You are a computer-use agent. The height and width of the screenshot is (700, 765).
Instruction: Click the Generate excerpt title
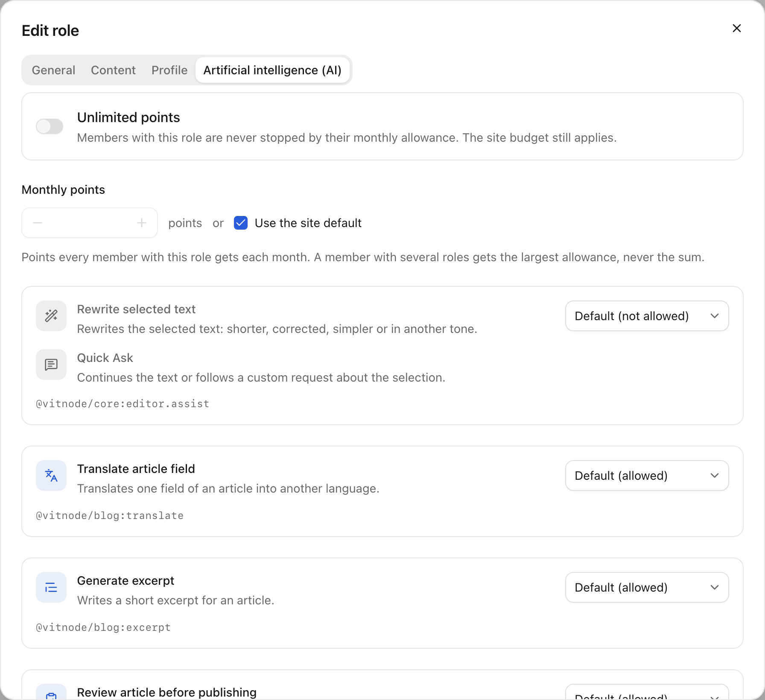[x=126, y=580]
